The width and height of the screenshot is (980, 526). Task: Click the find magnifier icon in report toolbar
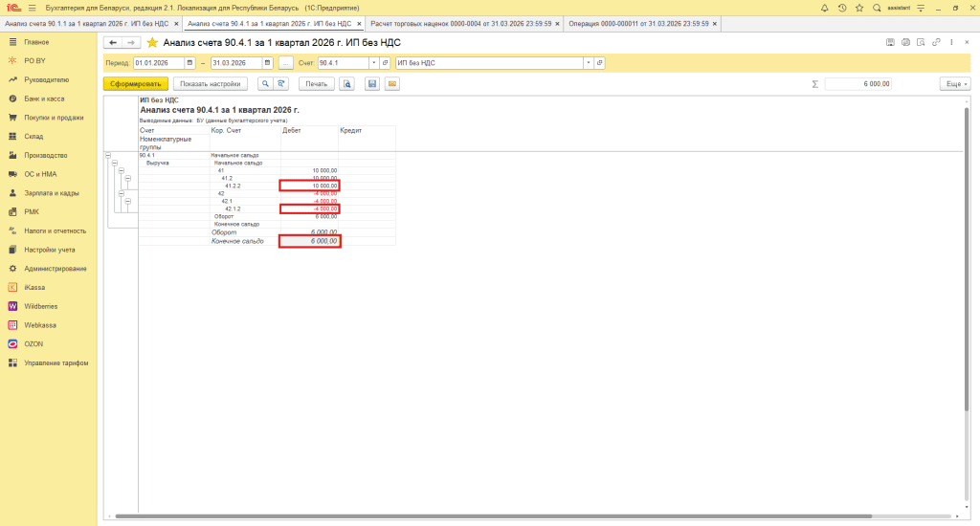[x=265, y=84]
